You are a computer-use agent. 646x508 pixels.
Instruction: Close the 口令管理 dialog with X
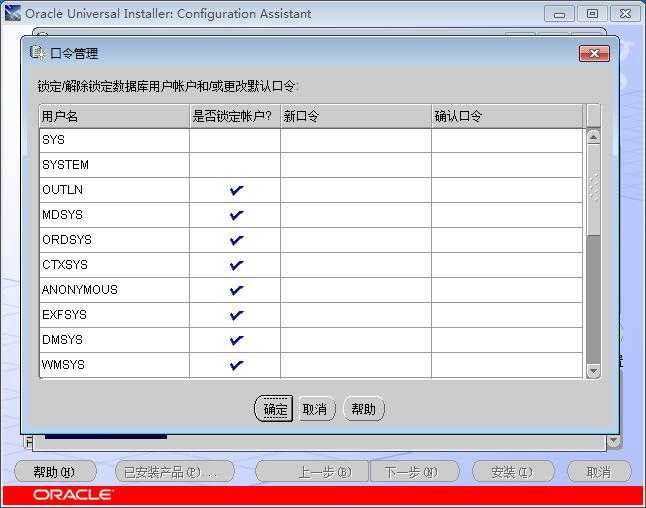[x=594, y=54]
